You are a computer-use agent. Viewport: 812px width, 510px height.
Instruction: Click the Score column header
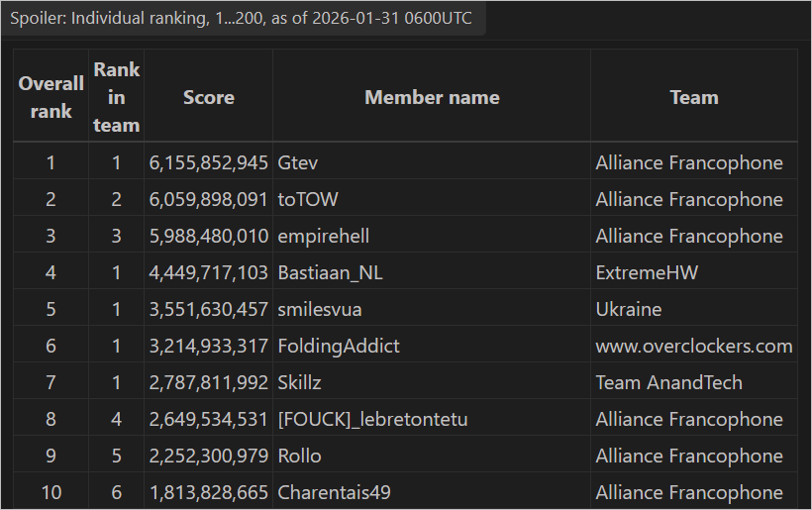click(208, 97)
